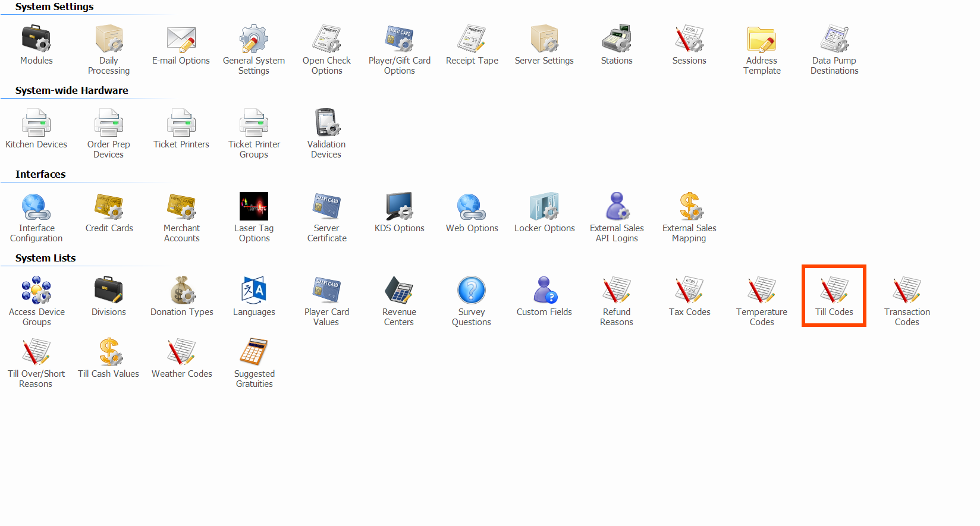Open Kitchen Devices hardware setup

(x=36, y=124)
